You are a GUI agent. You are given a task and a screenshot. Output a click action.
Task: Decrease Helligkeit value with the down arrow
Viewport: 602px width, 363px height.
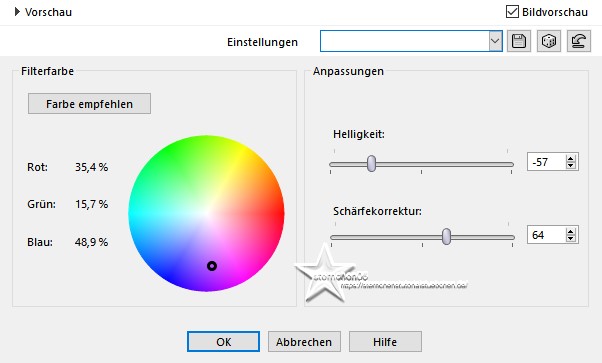[x=571, y=166]
